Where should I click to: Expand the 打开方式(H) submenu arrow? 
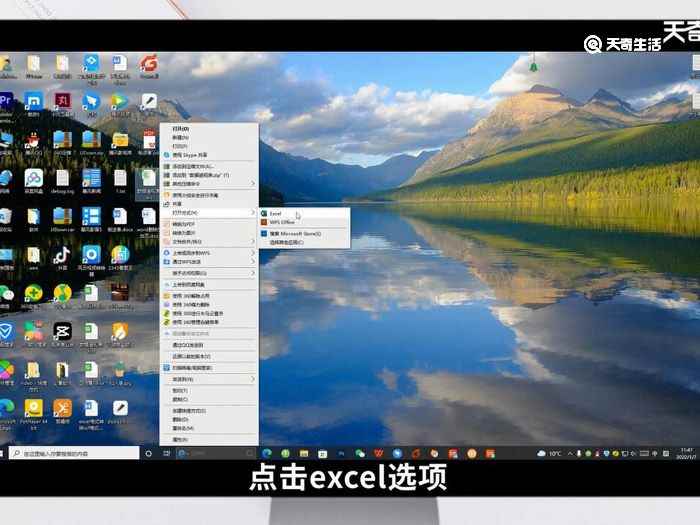click(253, 212)
